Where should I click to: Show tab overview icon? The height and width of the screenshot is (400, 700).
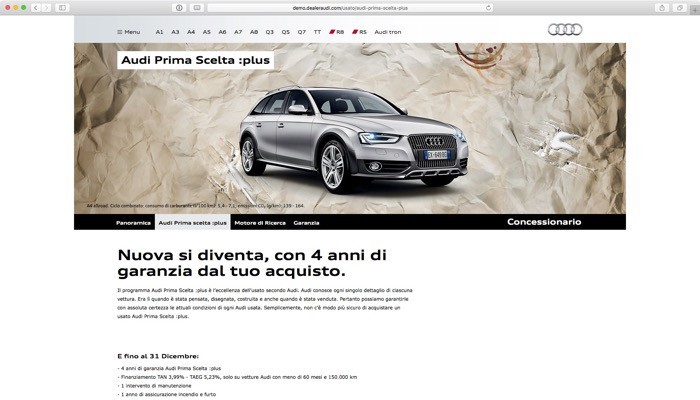point(679,8)
